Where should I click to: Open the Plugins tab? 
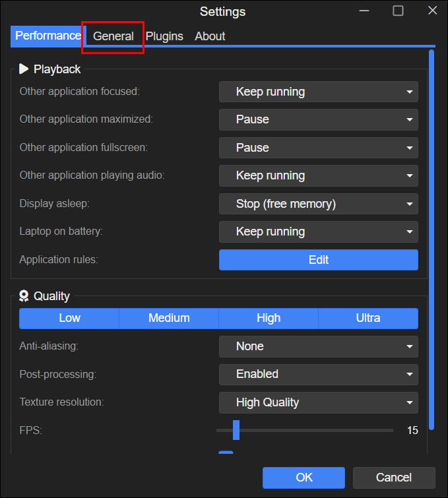click(164, 36)
